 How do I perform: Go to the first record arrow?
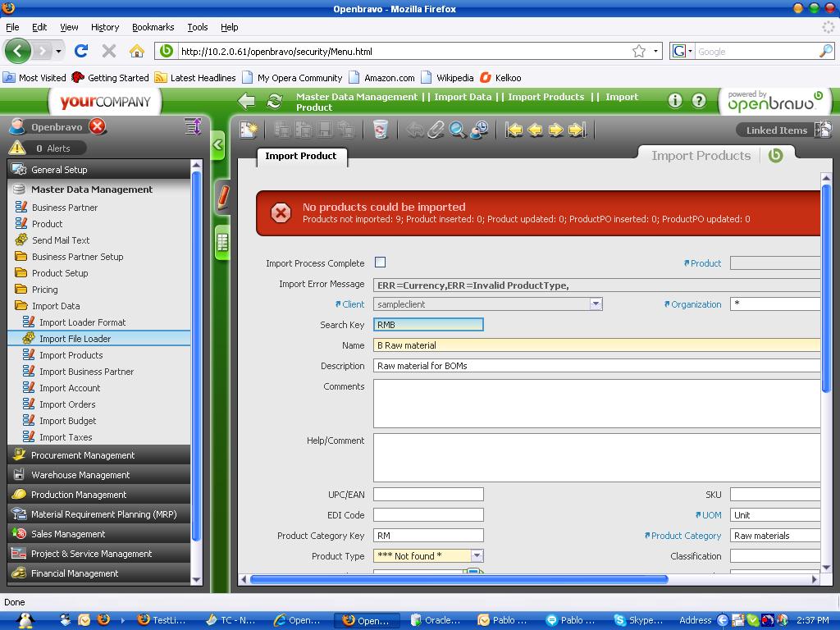[514, 130]
